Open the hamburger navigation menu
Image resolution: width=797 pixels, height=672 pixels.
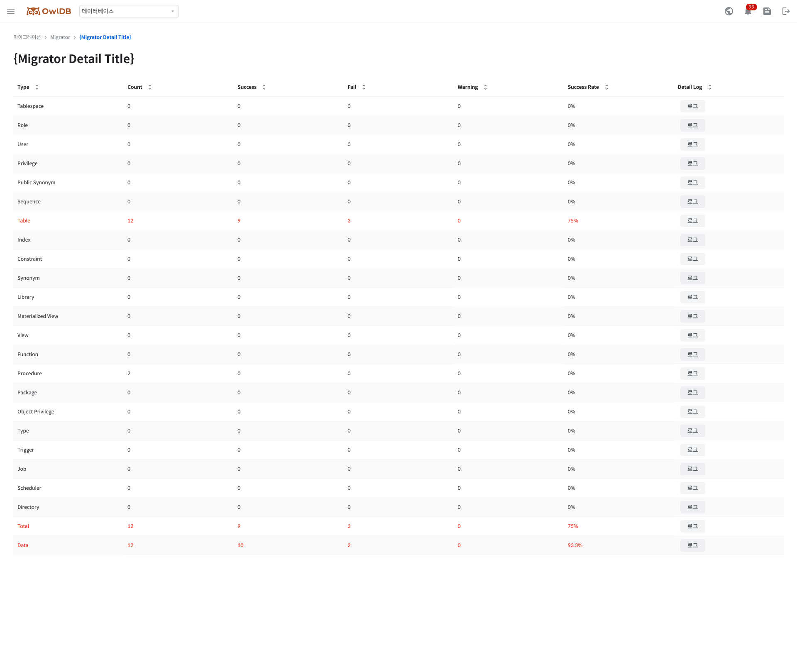[x=11, y=11]
